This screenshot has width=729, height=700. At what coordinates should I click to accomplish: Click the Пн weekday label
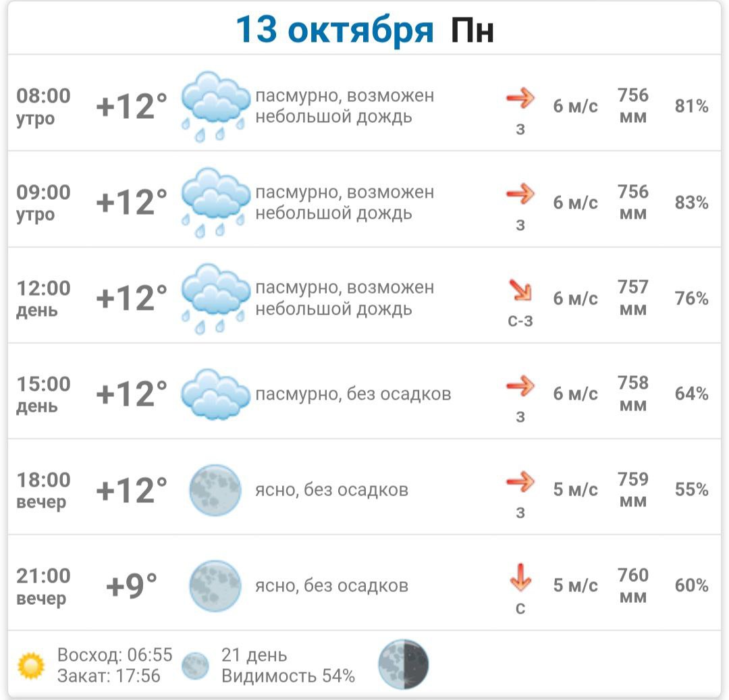click(x=472, y=31)
